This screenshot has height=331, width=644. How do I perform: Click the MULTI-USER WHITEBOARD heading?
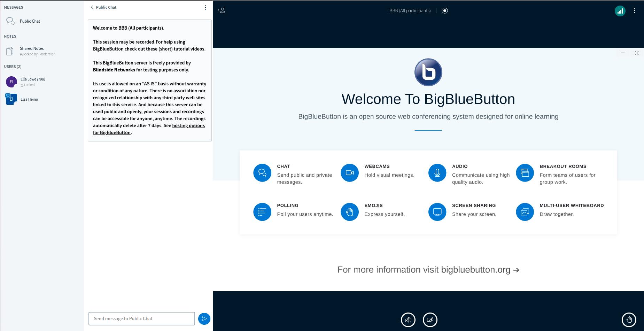[x=572, y=206]
